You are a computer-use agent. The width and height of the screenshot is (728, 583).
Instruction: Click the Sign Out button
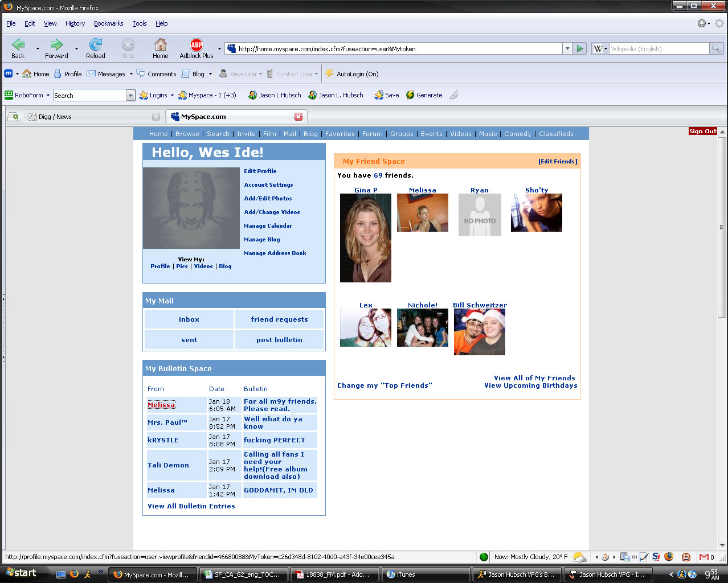coord(702,132)
